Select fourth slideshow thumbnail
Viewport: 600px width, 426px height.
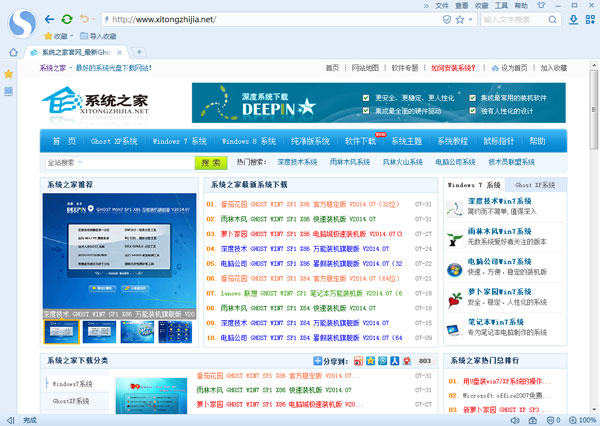tap(175, 332)
